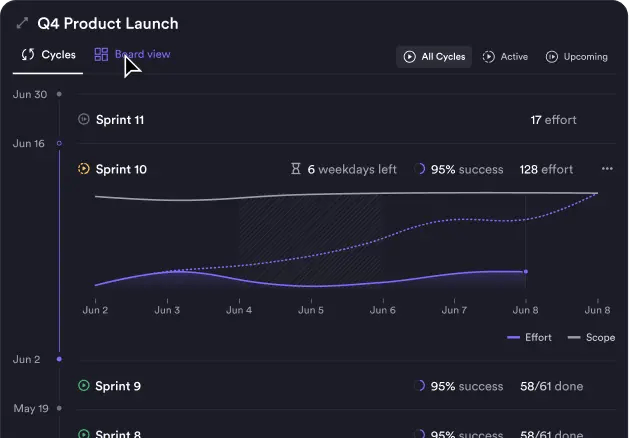The image size is (629, 438).
Task: Click the expand arrows icon beside Q4 Product Launch
Action: coord(22,23)
